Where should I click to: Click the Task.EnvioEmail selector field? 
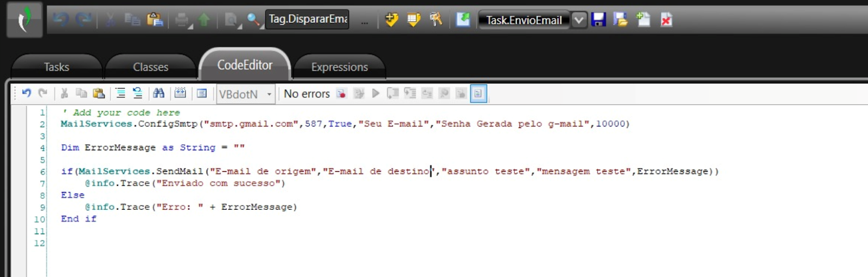tap(524, 20)
